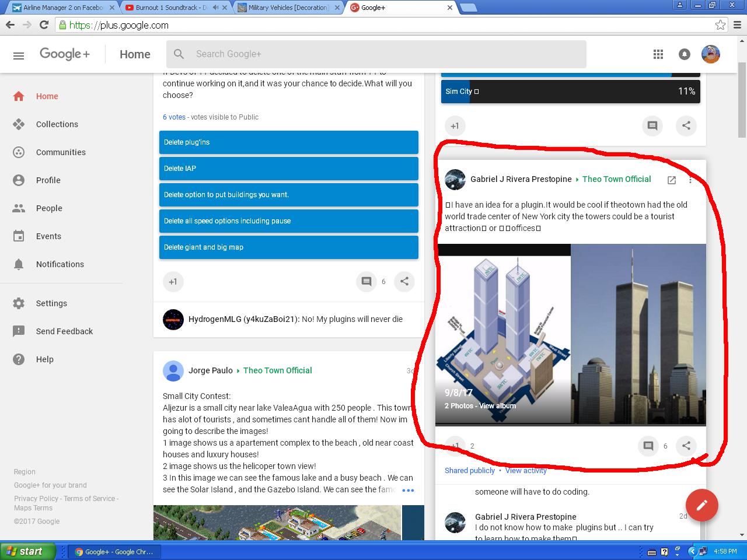Image resolution: width=747 pixels, height=560 pixels.
Task: Click View activity link
Action: click(x=526, y=471)
